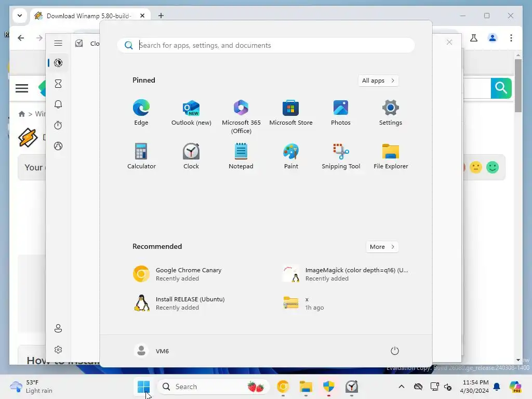Toggle the Clock app hamburger navigation

click(58, 43)
